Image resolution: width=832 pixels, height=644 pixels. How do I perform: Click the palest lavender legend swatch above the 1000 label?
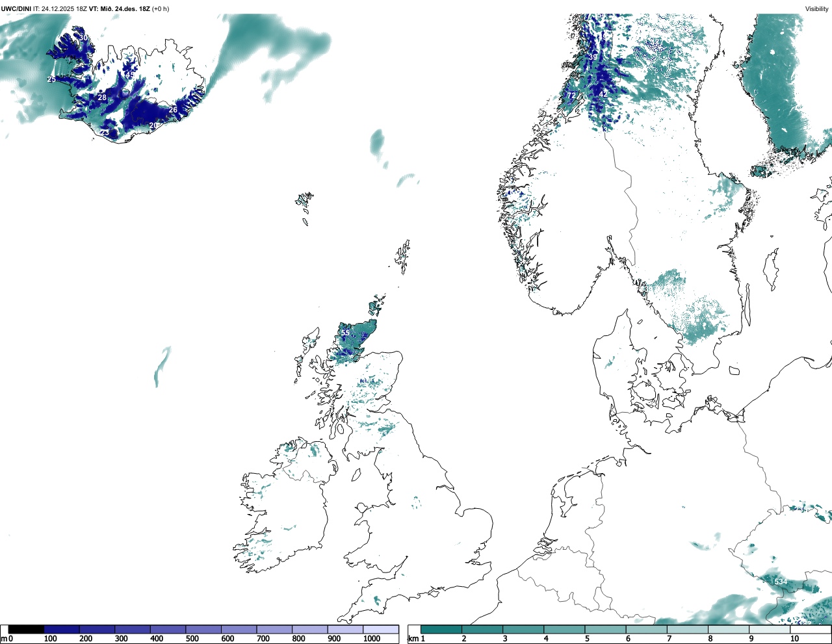coord(381,629)
